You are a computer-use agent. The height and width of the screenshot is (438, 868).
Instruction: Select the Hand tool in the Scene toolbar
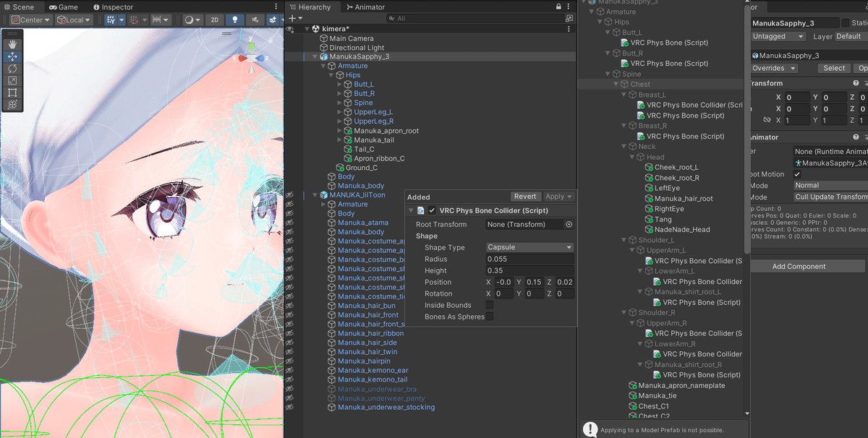pyautogui.click(x=12, y=45)
